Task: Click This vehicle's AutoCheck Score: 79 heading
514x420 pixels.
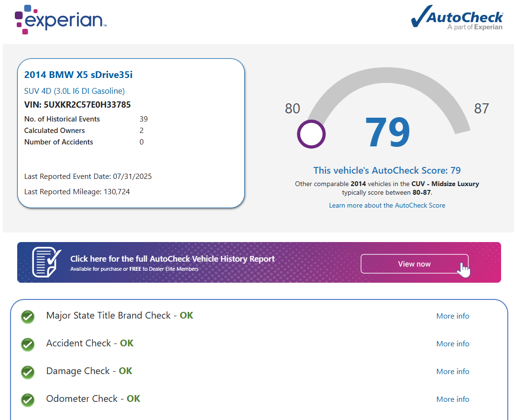Action: tap(387, 170)
